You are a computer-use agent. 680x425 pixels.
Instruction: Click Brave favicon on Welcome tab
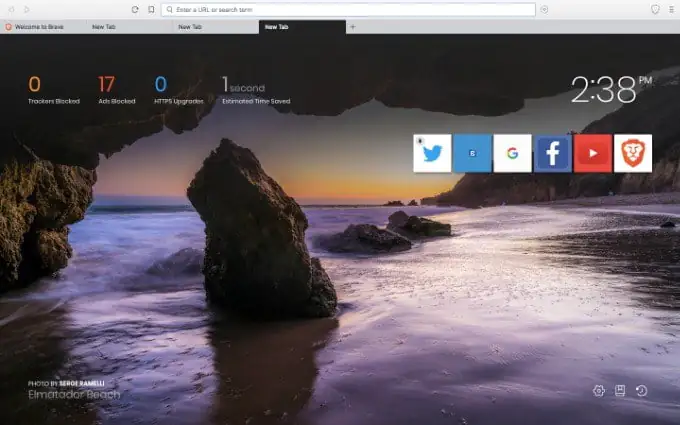(8, 27)
